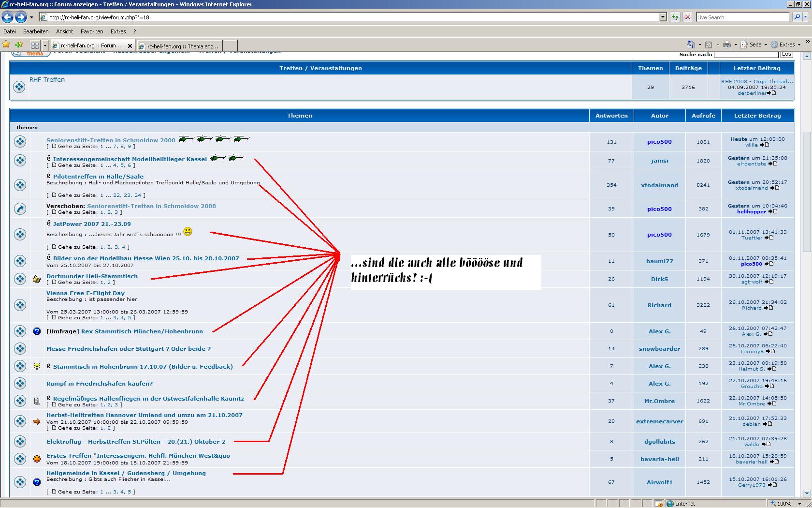The height and width of the screenshot is (508, 812).
Task: Open the address bar history dropdown
Action: click(663, 17)
